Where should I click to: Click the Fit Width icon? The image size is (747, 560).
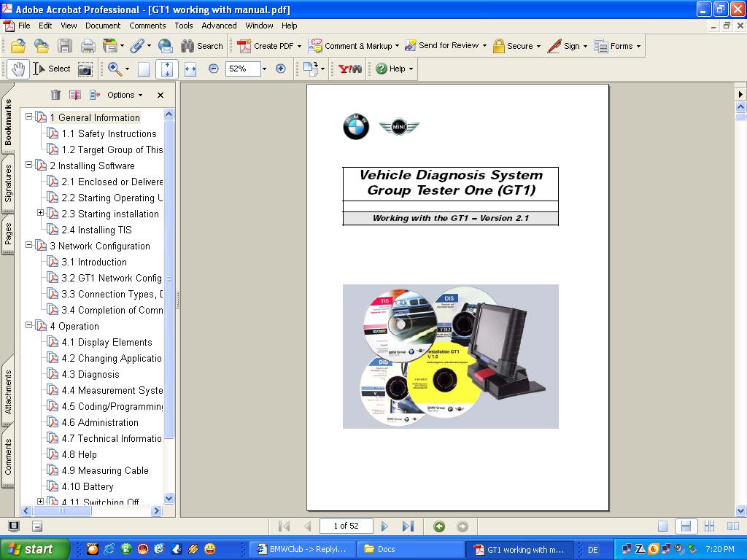pos(190,69)
